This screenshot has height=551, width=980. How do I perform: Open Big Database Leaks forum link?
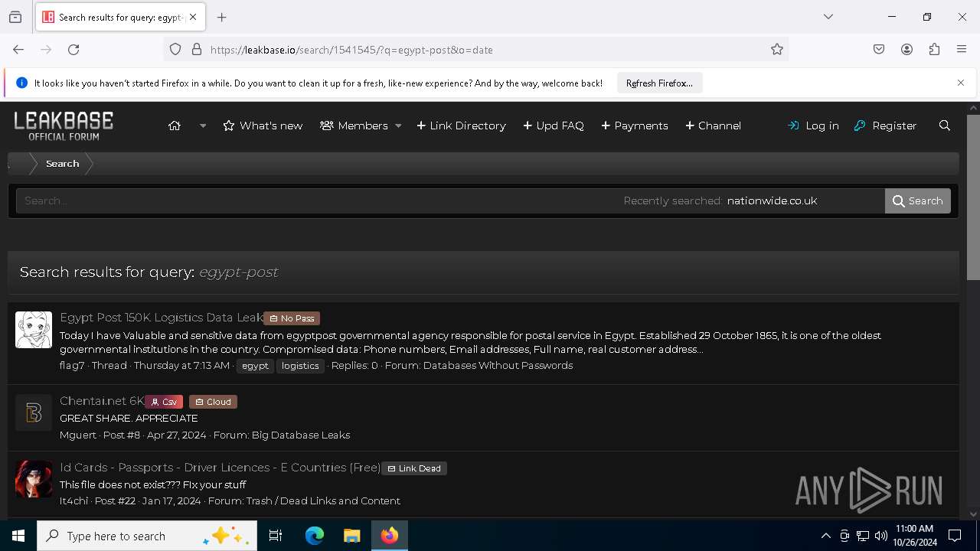(x=301, y=435)
